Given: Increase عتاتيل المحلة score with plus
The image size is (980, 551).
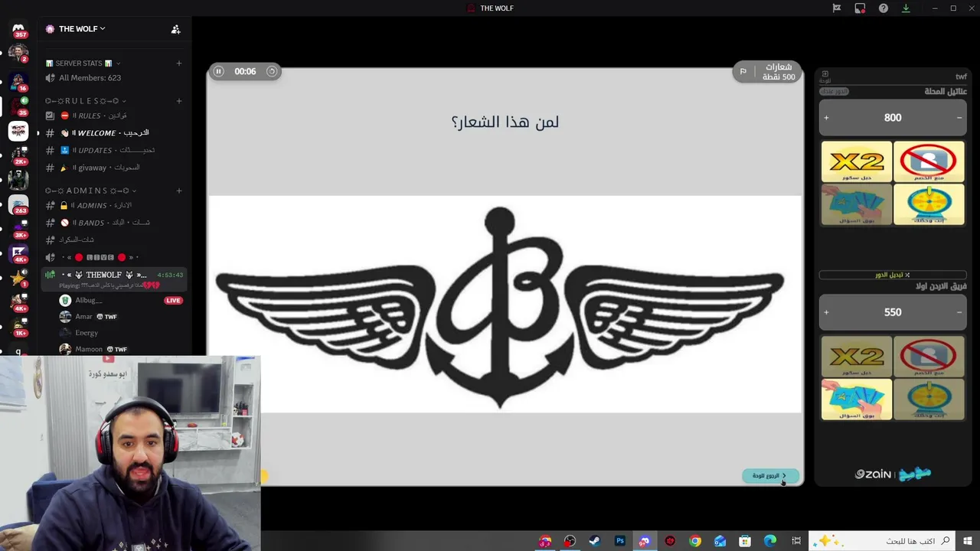Looking at the screenshot, I should pyautogui.click(x=826, y=118).
